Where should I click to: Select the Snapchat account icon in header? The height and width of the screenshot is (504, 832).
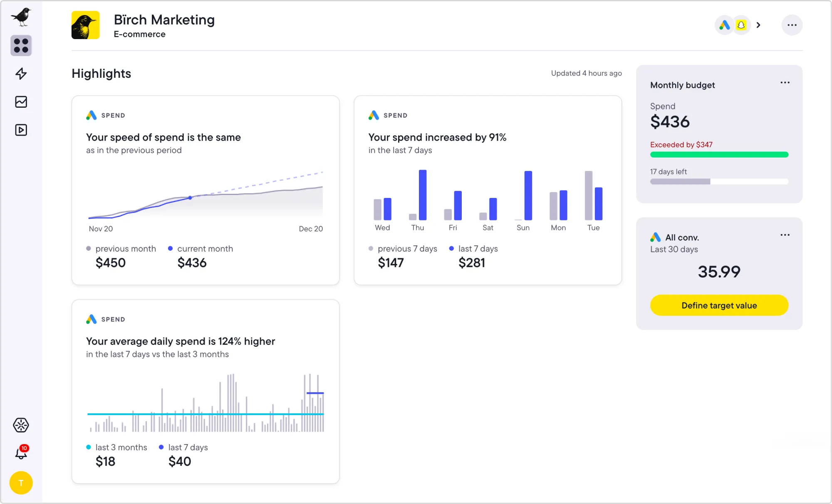[741, 25]
